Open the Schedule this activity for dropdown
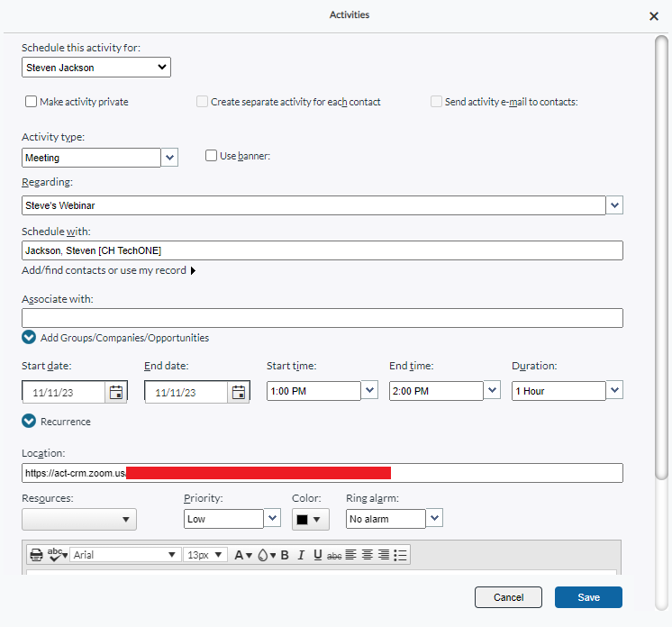672x627 pixels. coord(96,68)
